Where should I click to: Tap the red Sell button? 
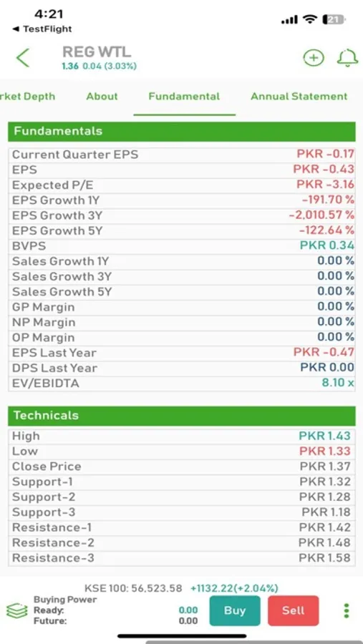[293, 611]
